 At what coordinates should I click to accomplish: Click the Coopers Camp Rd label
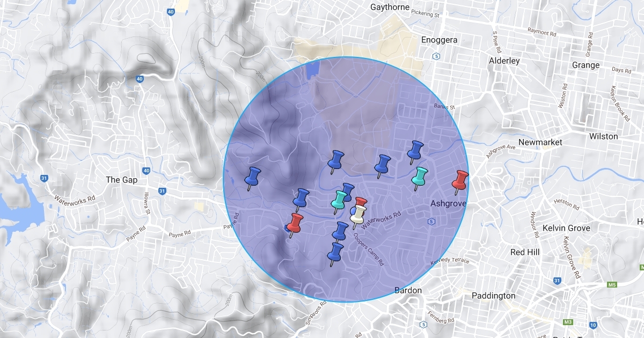tap(368, 249)
